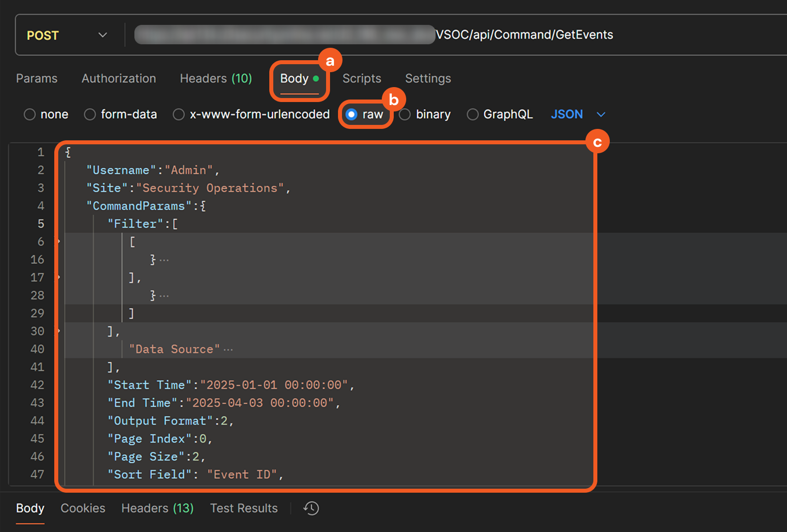Viewport: 787px width, 532px height.
Task: Open the POST method dropdown
Action: [67, 35]
